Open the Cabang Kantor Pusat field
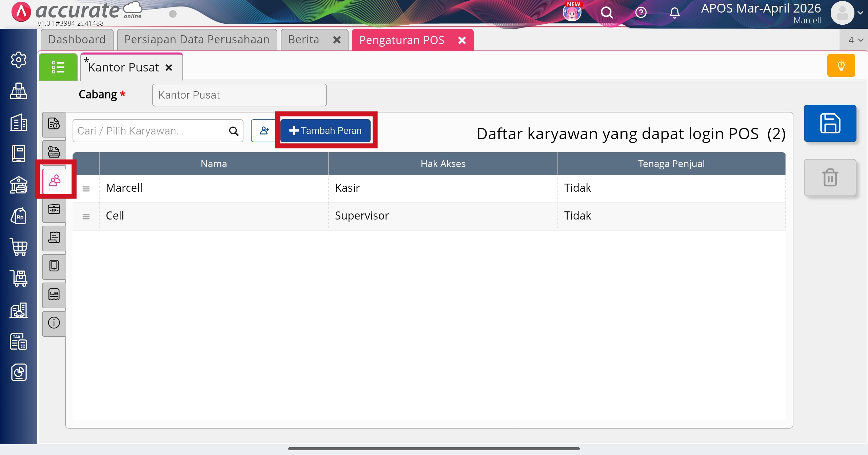Screen dimensions: 868x455 [239, 95]
